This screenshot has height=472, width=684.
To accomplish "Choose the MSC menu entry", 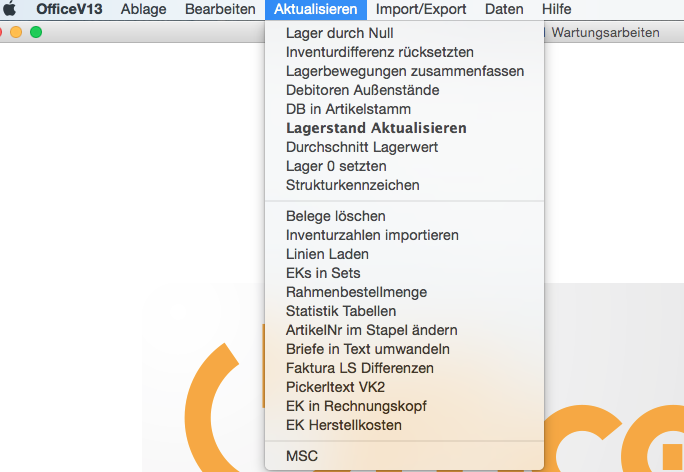I will pyautogui.click(x=404, y=456).
